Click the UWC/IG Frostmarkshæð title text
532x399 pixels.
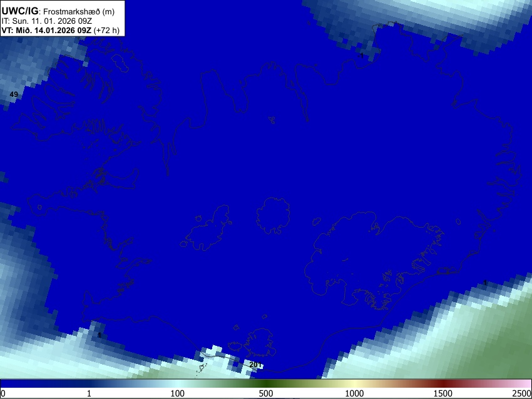(58, 11)
